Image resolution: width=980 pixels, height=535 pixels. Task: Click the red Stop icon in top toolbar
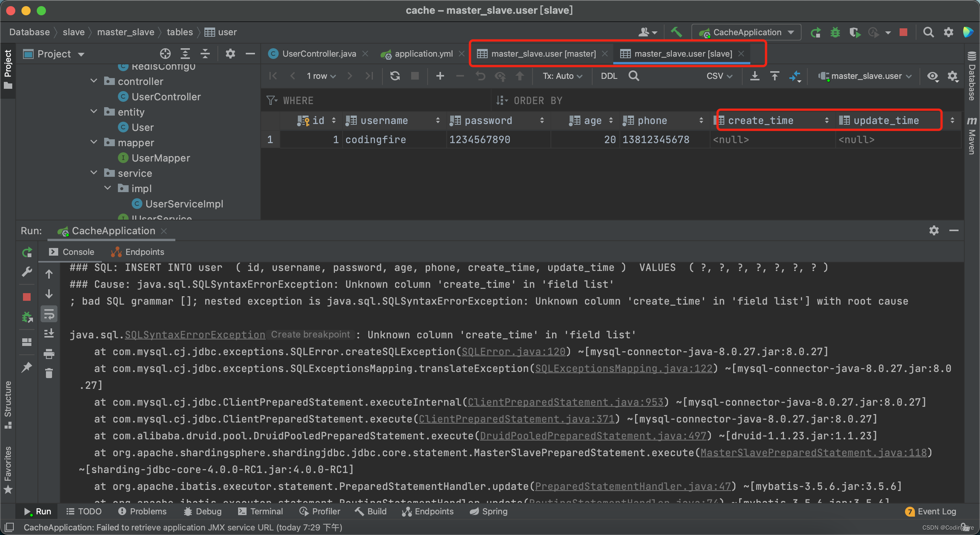click(x=903, y=32)
